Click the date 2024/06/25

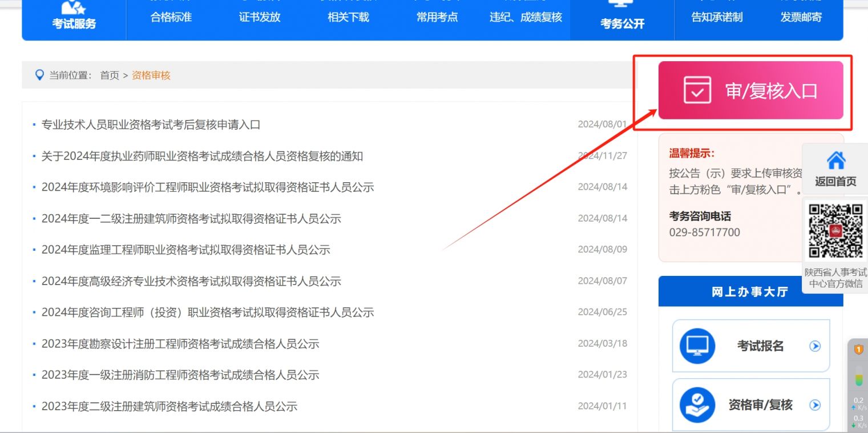[x=602, y=312]
